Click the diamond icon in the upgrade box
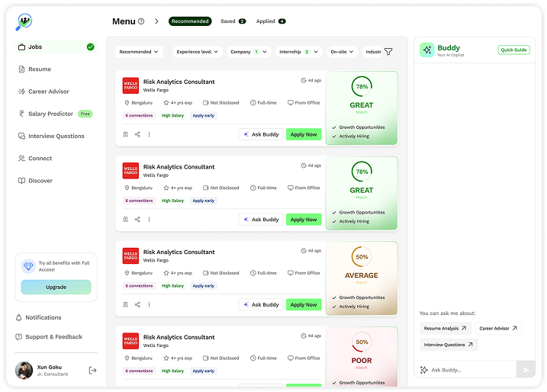Image resolution: width=547 pixels, height=392 pixels. (28, 266)
